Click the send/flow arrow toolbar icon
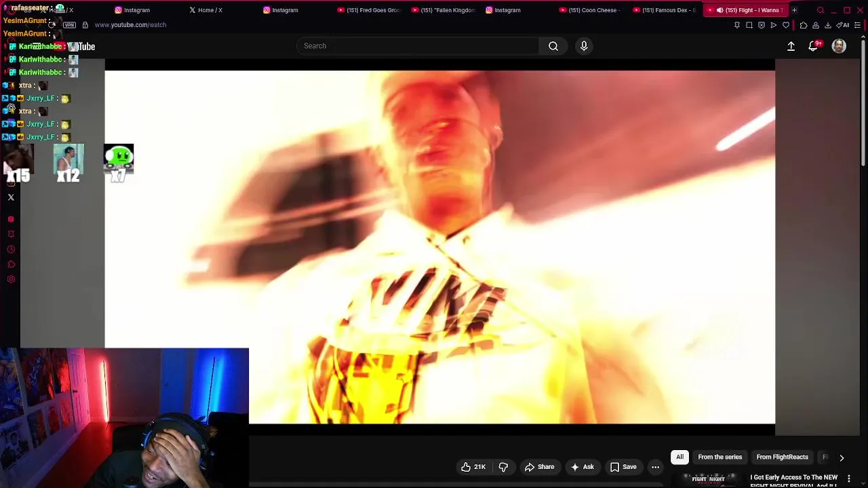The image size is (868, 488). coord(774,25)
